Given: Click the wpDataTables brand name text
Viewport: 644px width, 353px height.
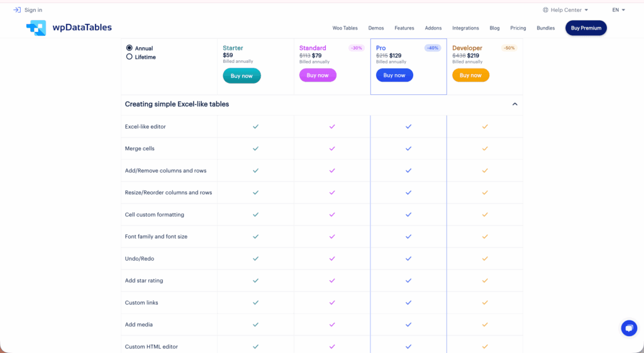Looking at the screenshot, I should pos(82,28).
